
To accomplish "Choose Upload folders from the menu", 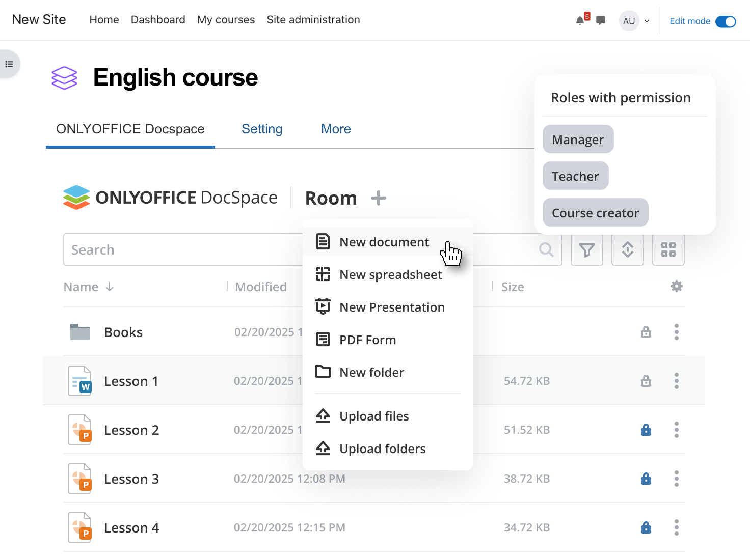I will click(x=388, y=449).
